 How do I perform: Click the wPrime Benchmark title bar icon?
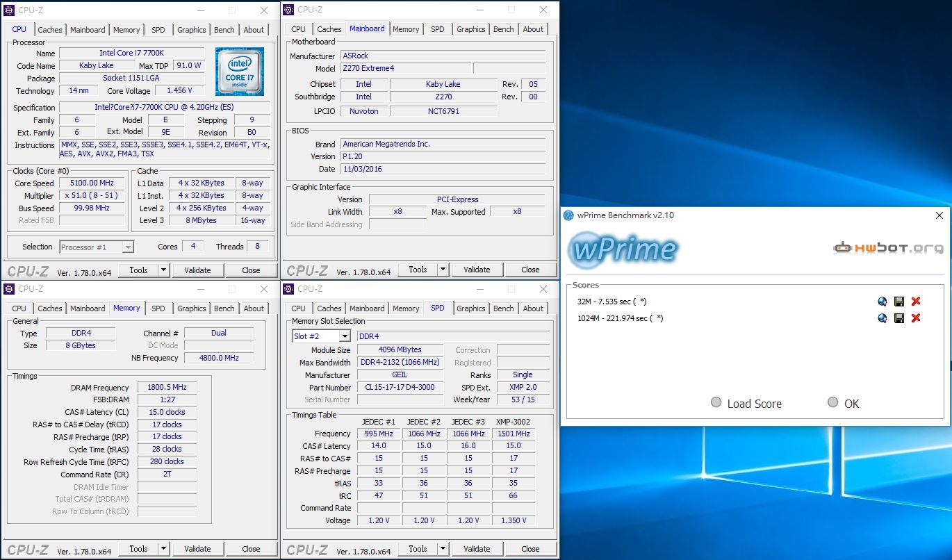(568, 215)
